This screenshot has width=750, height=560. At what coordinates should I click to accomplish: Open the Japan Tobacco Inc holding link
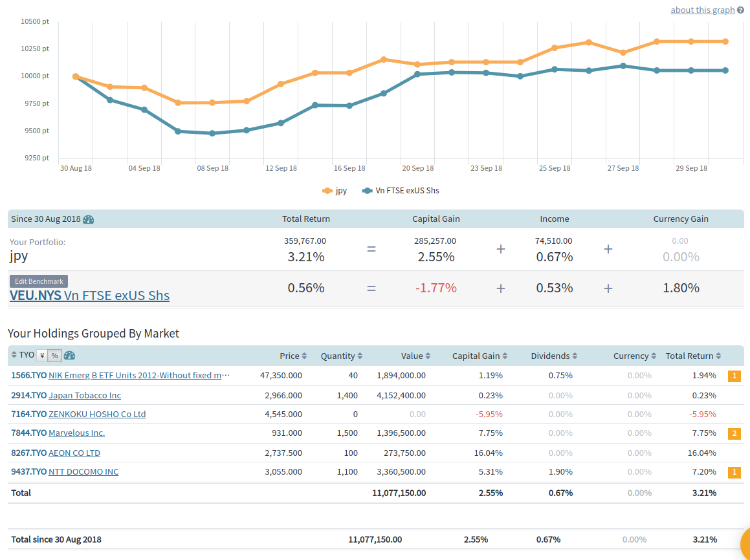click(85, 395)
